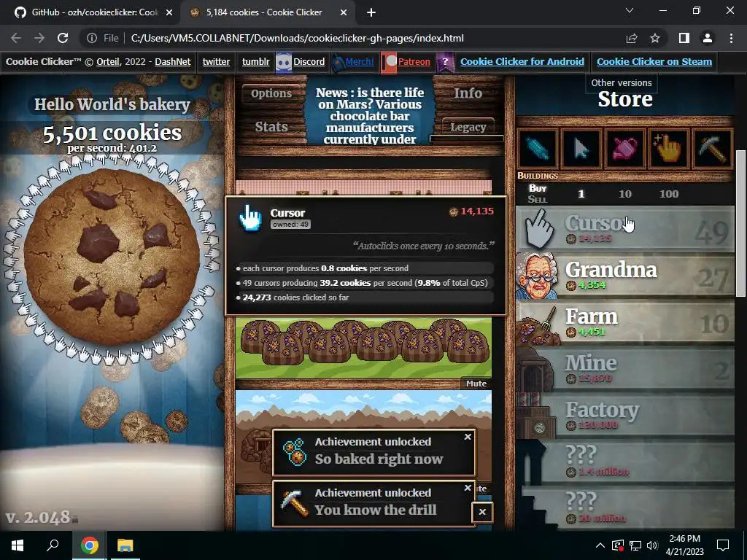Buy the rolling pin upgrade

click(x=537, y=149)
